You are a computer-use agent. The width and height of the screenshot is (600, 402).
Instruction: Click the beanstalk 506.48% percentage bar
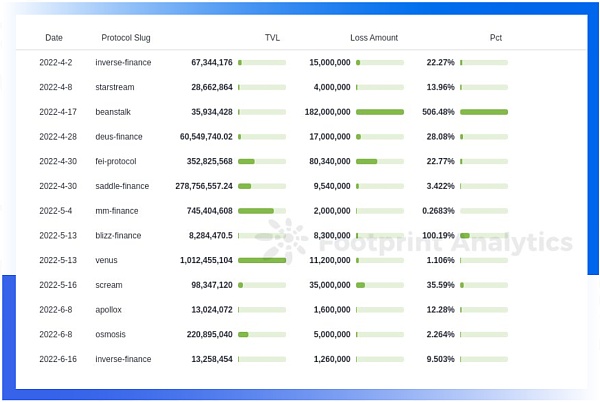(484, 112)
